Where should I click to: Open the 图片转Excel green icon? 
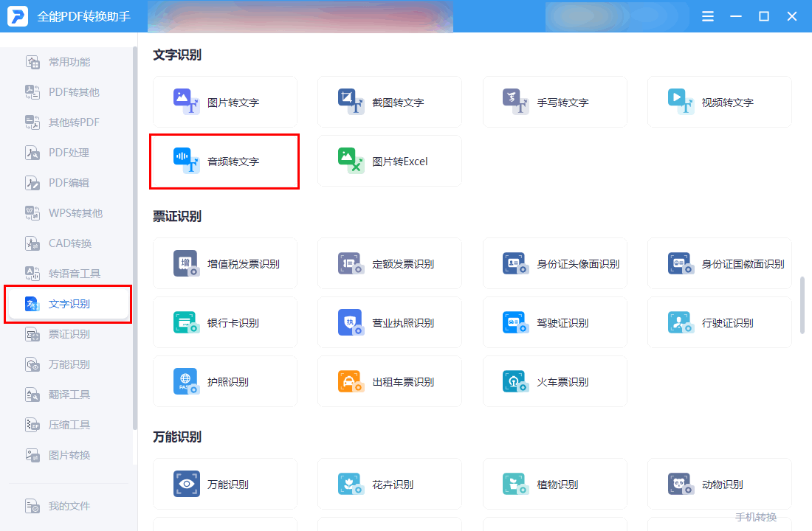[351, 161]
